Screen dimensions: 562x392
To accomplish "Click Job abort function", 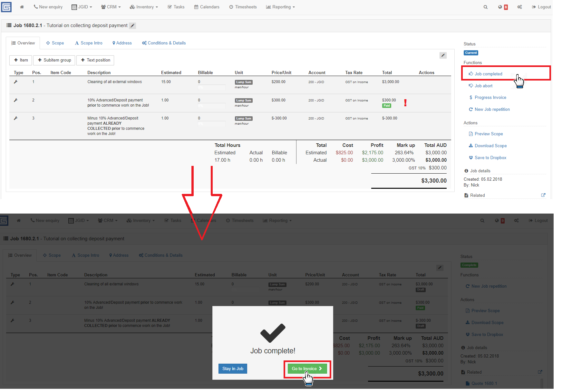I will pos(480,86).
